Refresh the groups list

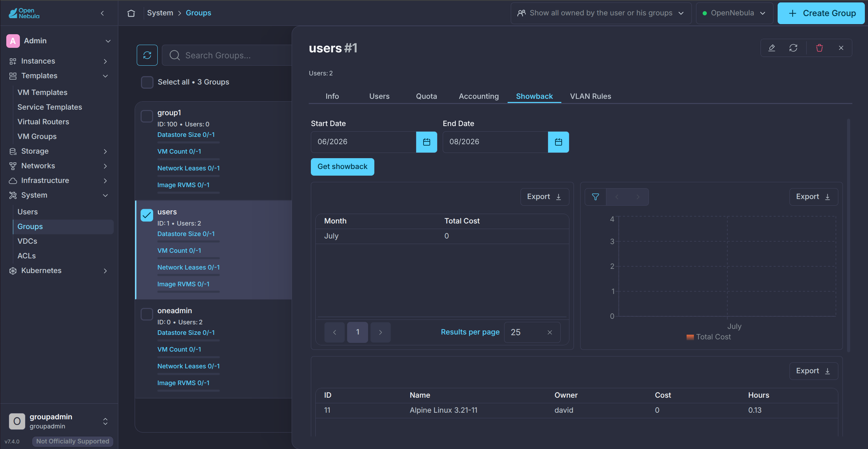point(147,55)
